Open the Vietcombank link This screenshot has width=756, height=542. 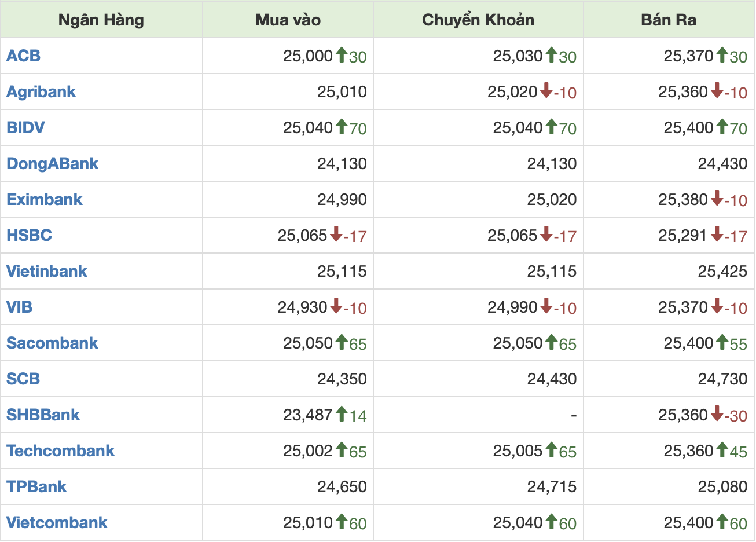coord(57,522)
